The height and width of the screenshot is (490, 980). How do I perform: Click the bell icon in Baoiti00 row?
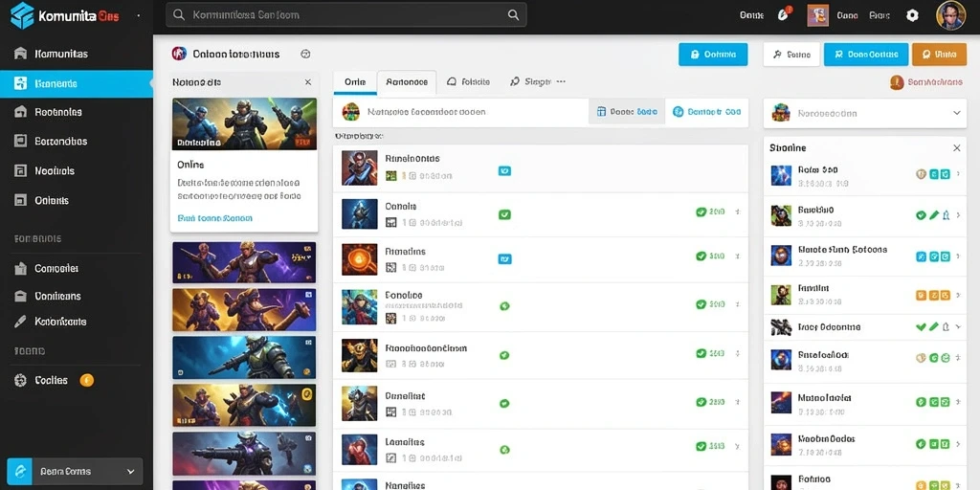946,215
